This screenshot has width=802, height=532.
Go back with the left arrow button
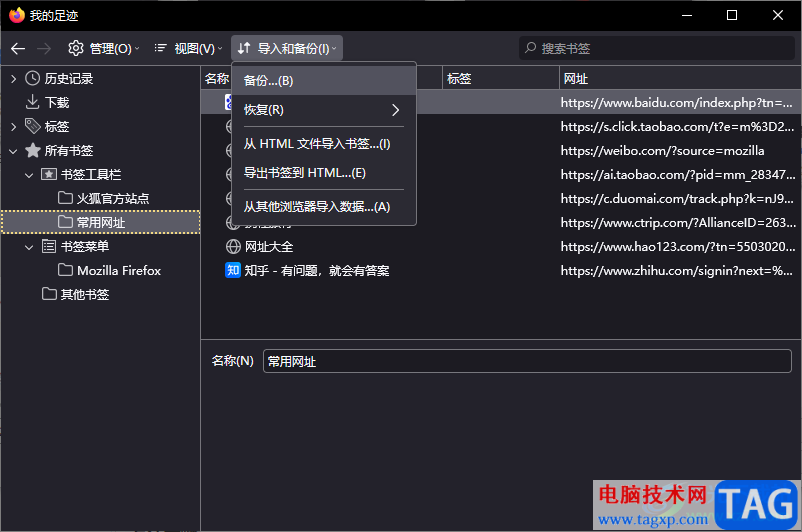point(18,49)
